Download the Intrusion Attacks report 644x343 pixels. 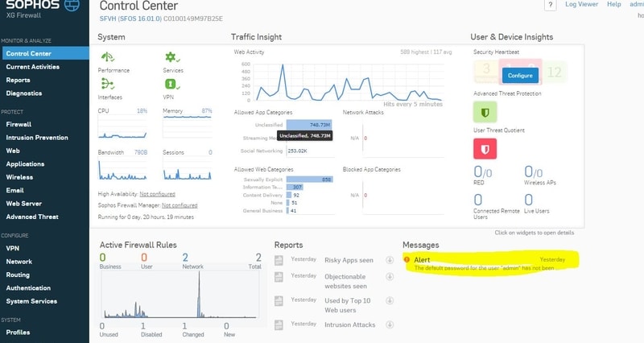point(390,324)
